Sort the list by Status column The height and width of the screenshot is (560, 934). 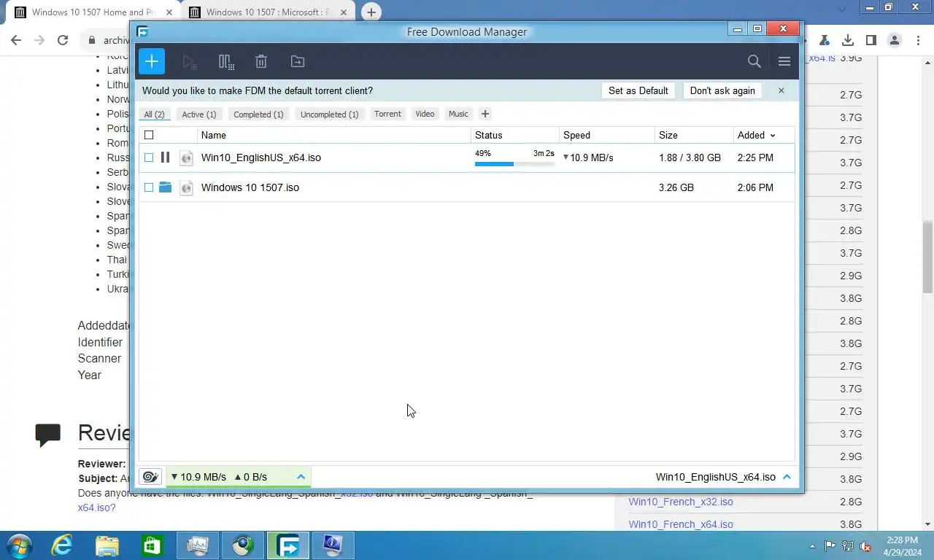click(x=489, y=135)
